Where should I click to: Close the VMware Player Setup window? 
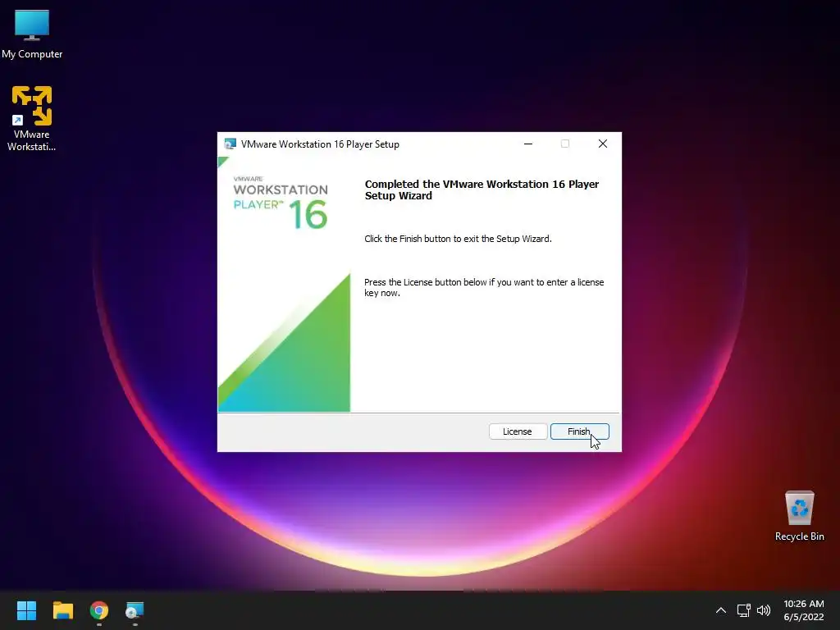pyautogui.click(x=603, y=144)
